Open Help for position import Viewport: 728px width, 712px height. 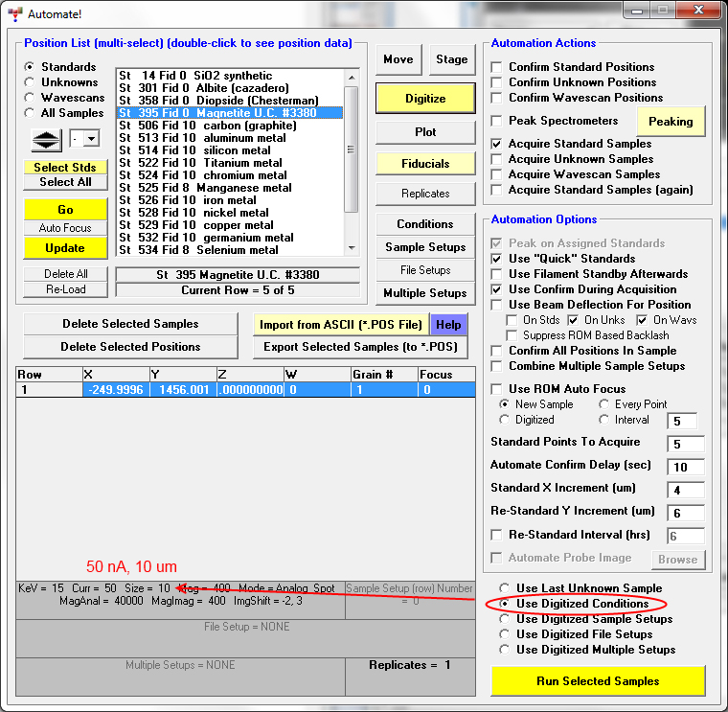[x=448, y=325]
